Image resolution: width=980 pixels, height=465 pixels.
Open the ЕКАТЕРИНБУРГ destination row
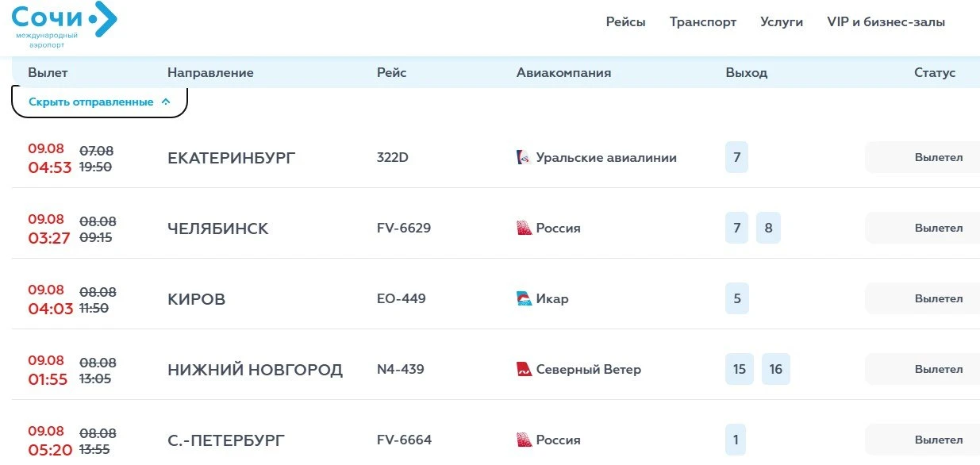(x=495, y=157)
